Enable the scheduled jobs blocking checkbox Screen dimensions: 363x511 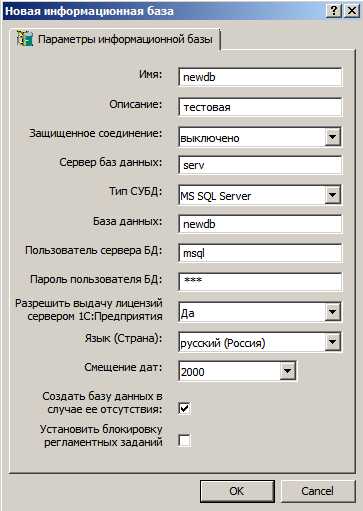click(x=184, y=440)
